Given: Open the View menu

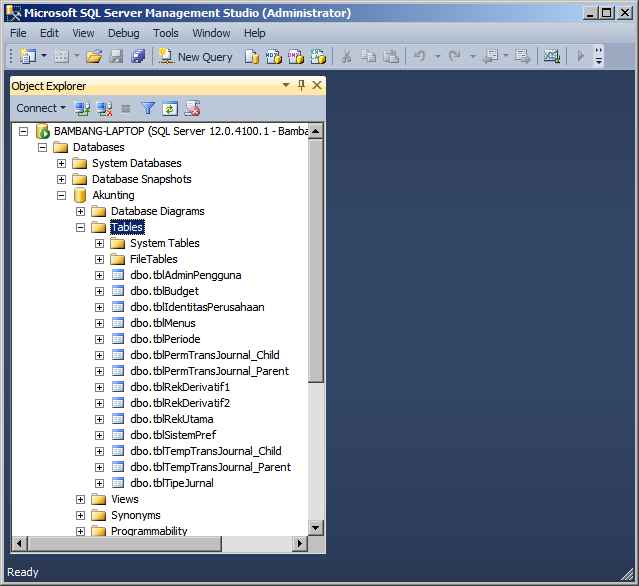Looking at the screenshot, I should pos(83,33).
